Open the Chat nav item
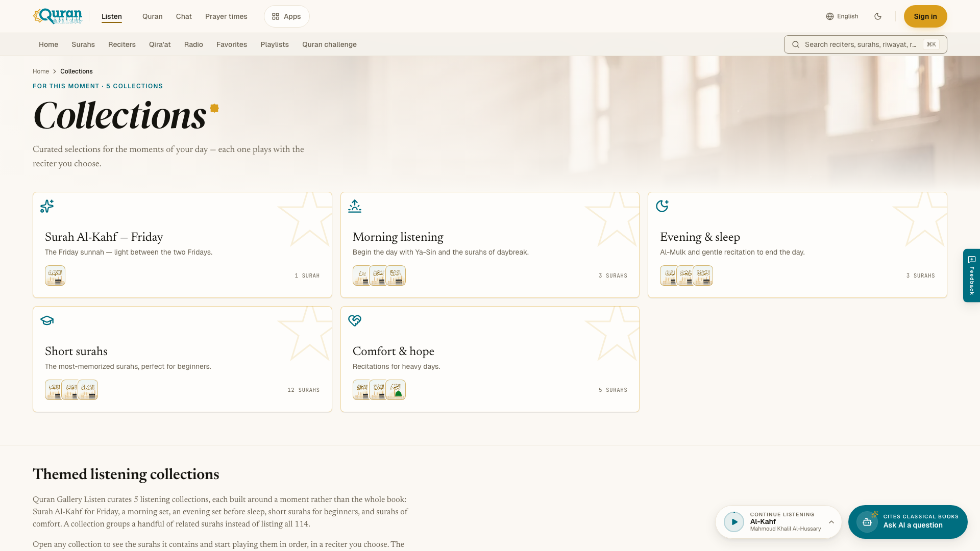Screen dimensions: 980x551 (x=184, y=16)
